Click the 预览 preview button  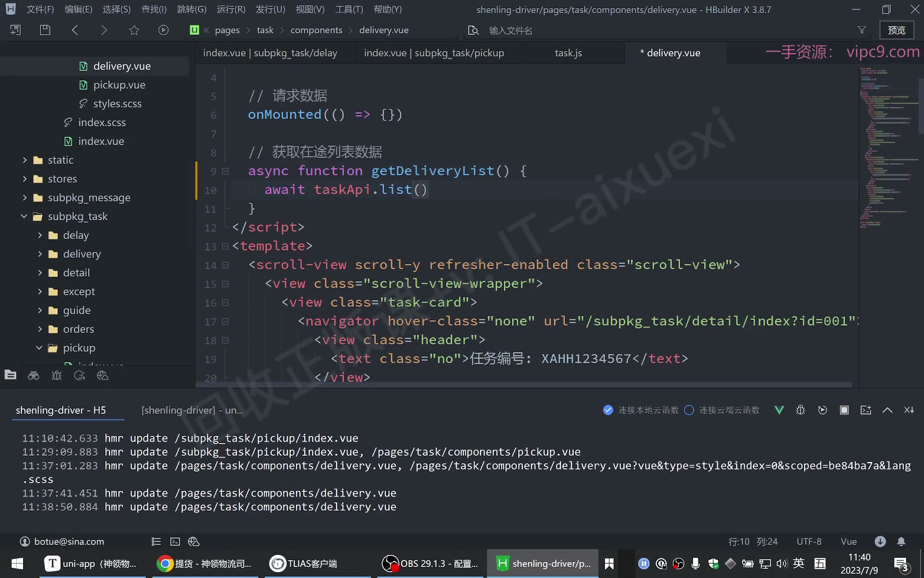(x=897, y=30)
